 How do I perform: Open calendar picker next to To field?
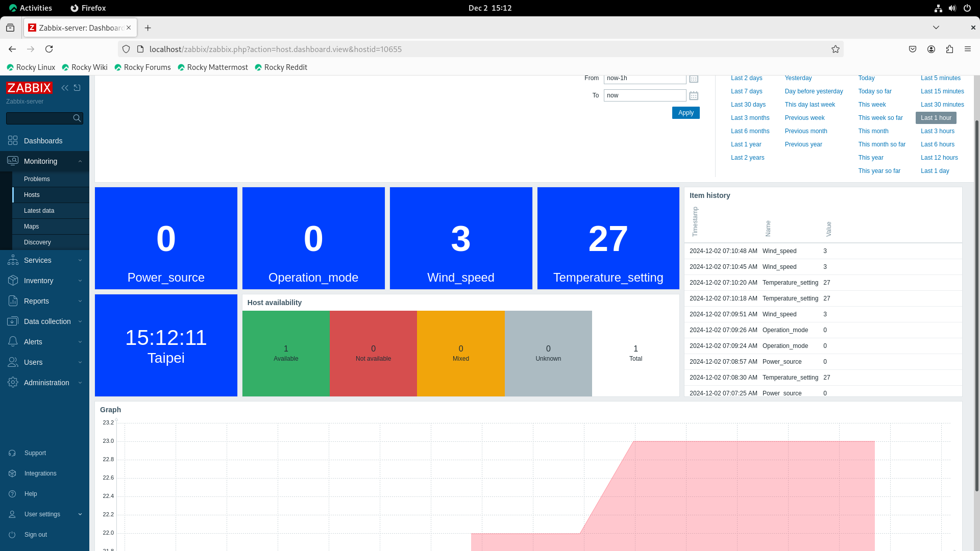[694, 95]
